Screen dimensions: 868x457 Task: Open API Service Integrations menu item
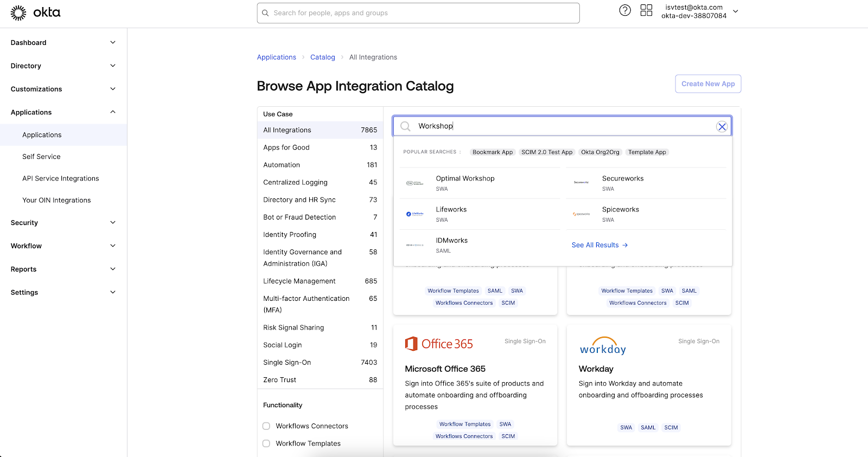coord(61,178)
